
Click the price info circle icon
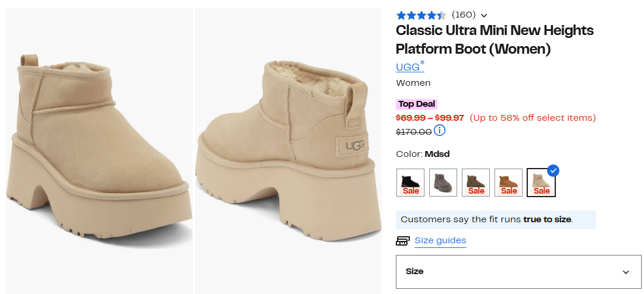tap(440, 130)
